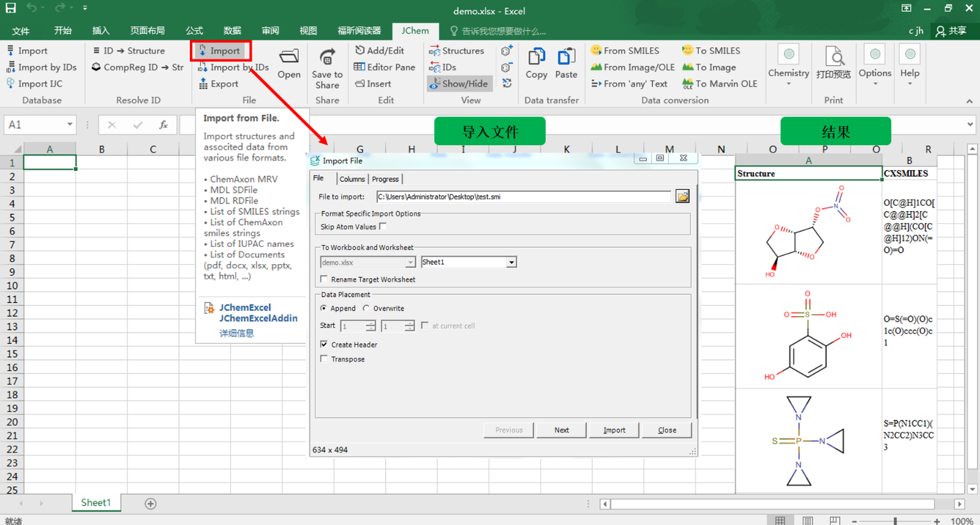980x525 pixels.
Task: Expand the demo.xlsx workbook combo box
Action: point(410,262)
